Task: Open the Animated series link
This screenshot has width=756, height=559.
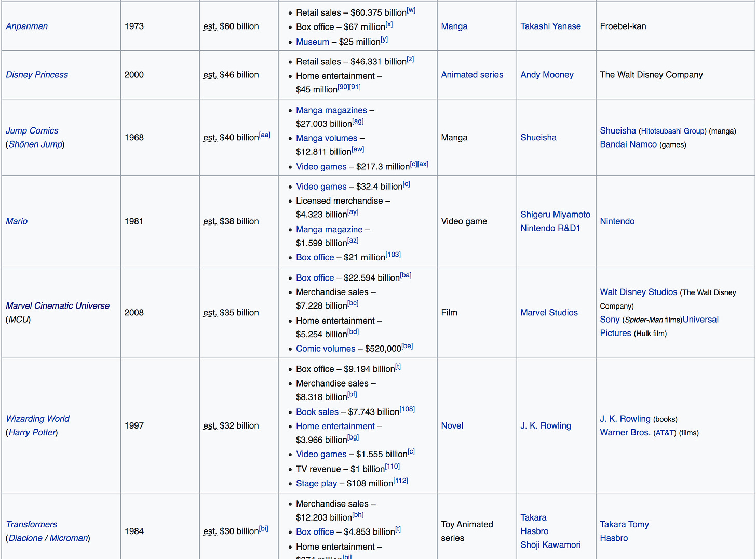Action: click(x=472, y=75)
